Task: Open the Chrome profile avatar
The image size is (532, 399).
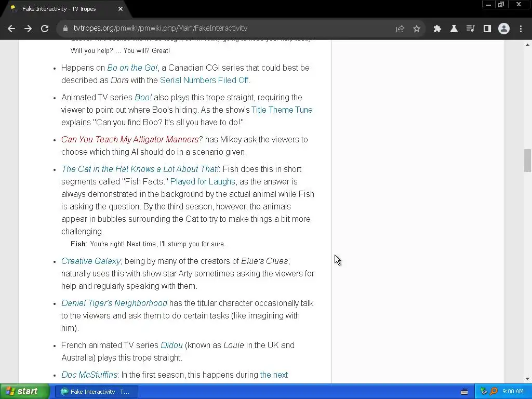Action: tap(504, 29)
